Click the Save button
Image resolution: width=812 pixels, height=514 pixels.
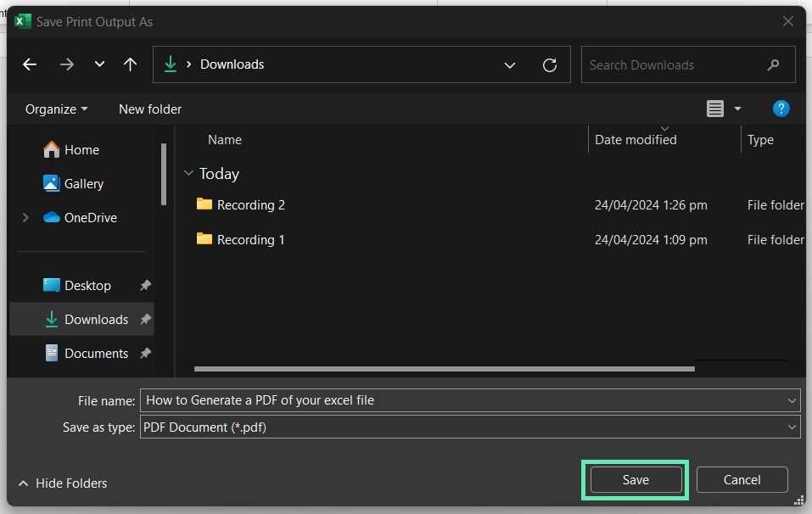pos(636,480)
